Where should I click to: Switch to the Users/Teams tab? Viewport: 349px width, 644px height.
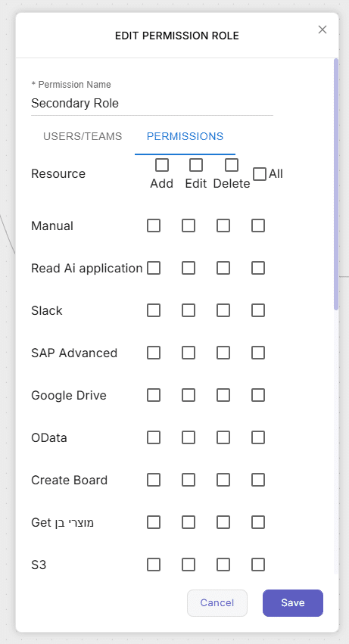[83, 136]
